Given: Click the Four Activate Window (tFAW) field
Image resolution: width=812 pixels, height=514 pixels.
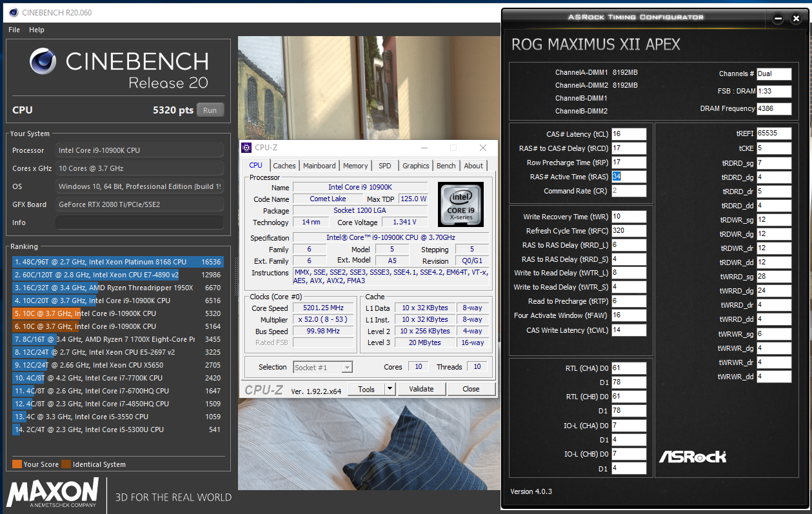Looking at the screenshot, I should click(629, 316).
